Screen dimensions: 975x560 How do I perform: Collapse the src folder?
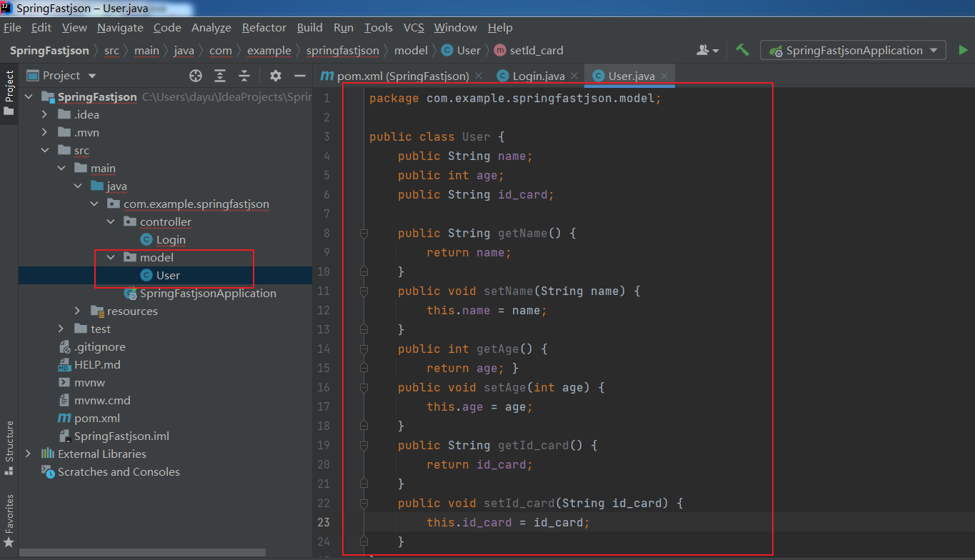click(44, 151)
